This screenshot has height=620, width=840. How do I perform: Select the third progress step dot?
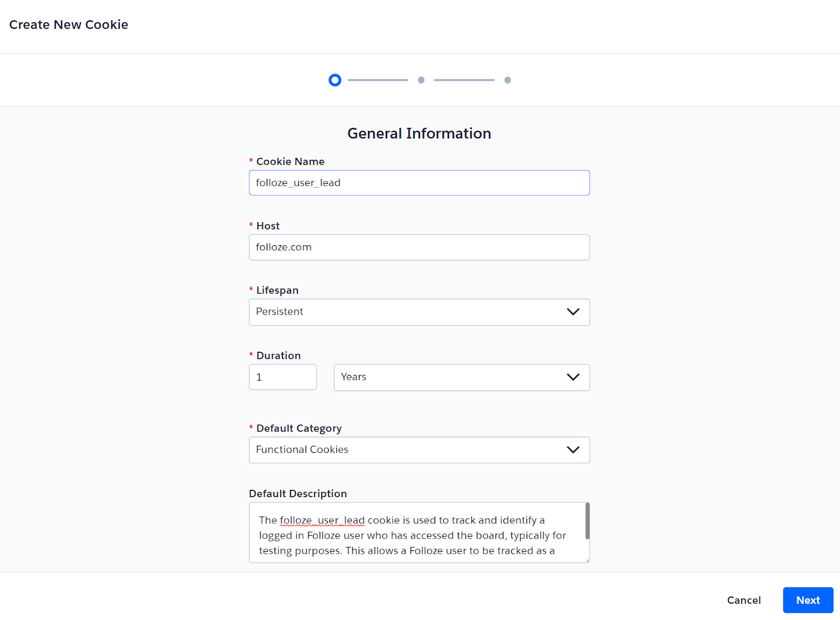point(507,80)
